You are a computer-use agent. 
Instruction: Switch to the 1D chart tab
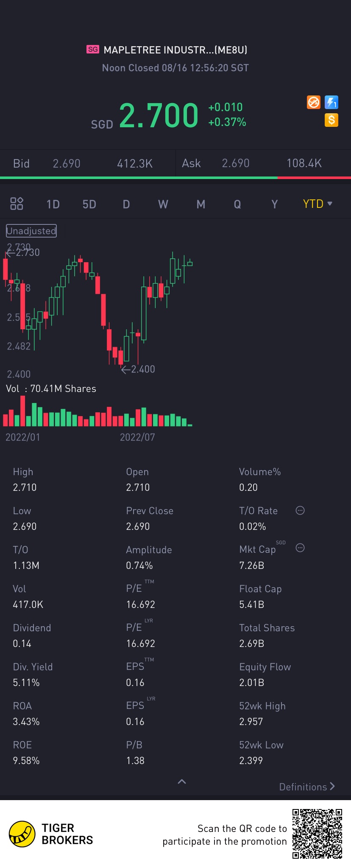[53, 204]
